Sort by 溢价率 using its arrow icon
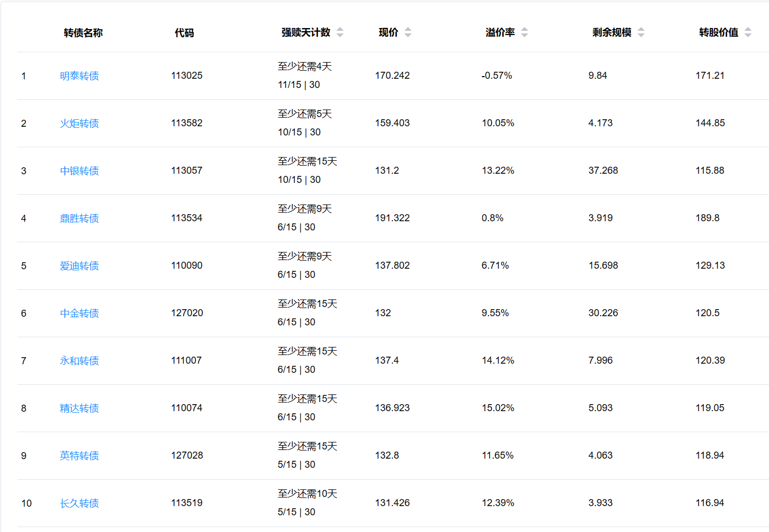Screen dimensions: 769x532 pyautogui.click(x=525, y=32)
